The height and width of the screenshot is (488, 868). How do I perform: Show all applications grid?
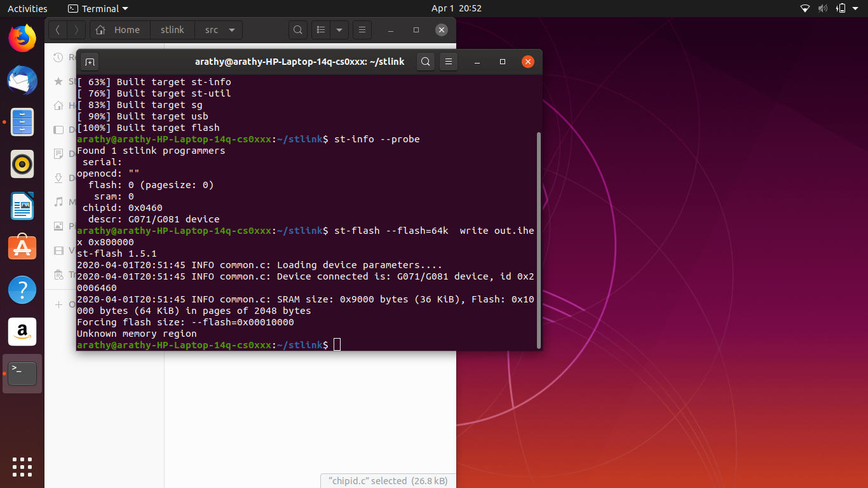coord(22,467)
